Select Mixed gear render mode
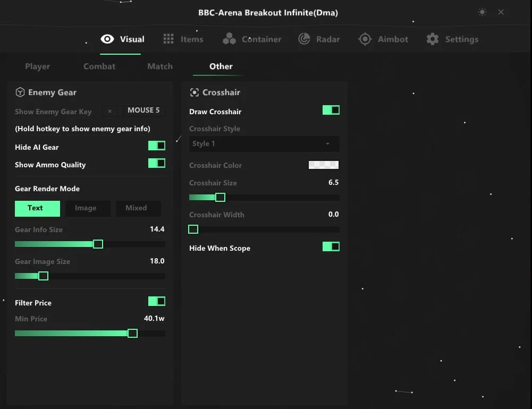This screenshot has height=409, width=532. (138, 208)
